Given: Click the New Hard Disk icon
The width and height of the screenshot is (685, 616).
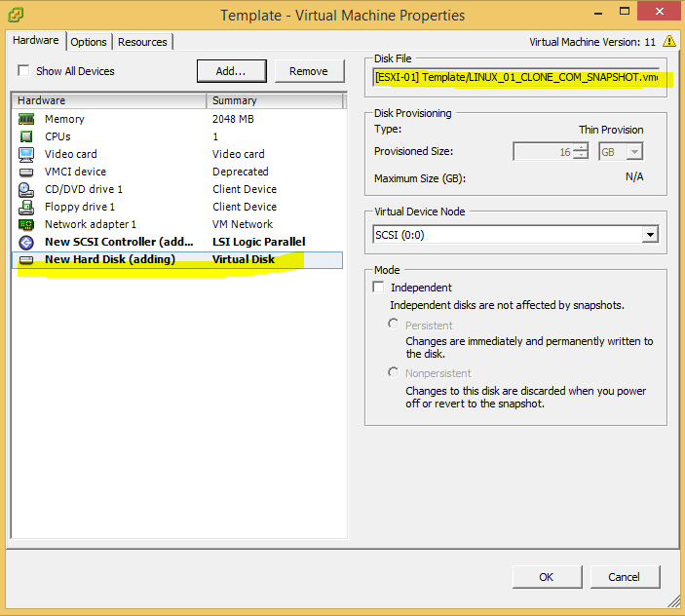Looking at the screenshot, I should tap(26, 260).
